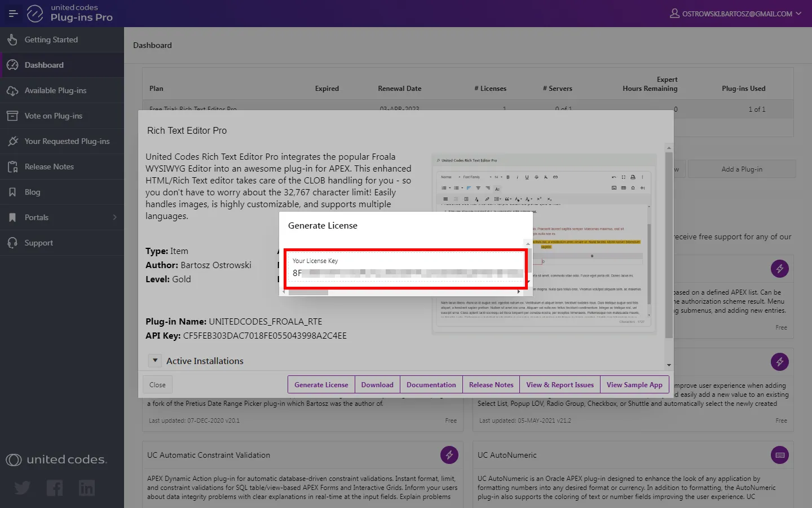
Task: Open the LinkedIn social icon
Action: (87, 488)
